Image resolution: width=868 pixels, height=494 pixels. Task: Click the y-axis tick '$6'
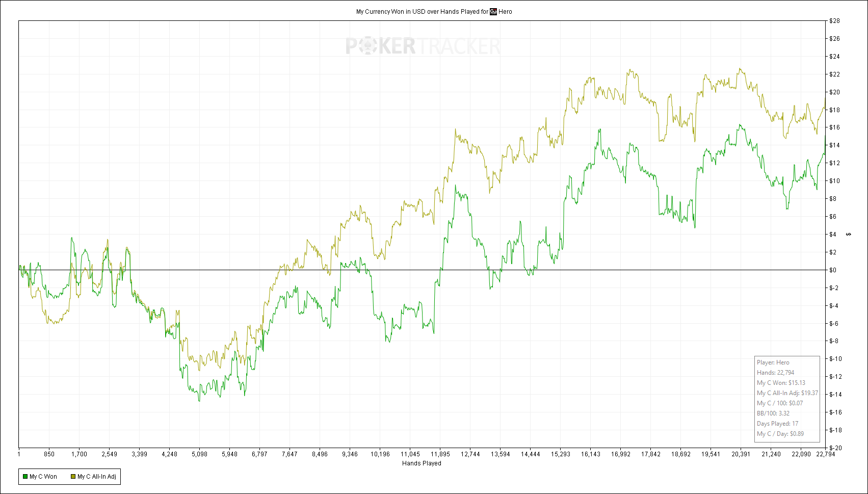(833, 217)
